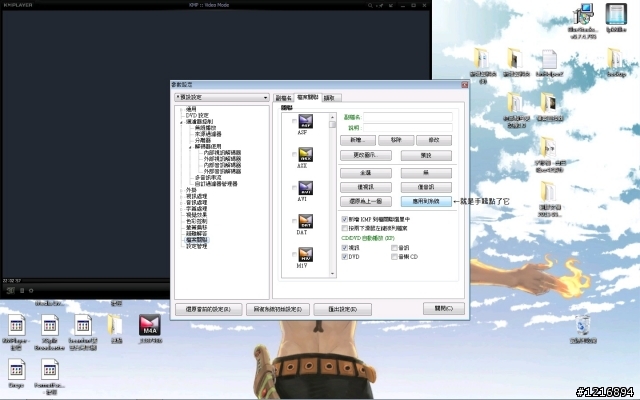Click the pin icon in KMPlayer title bar

pos(381,5)
